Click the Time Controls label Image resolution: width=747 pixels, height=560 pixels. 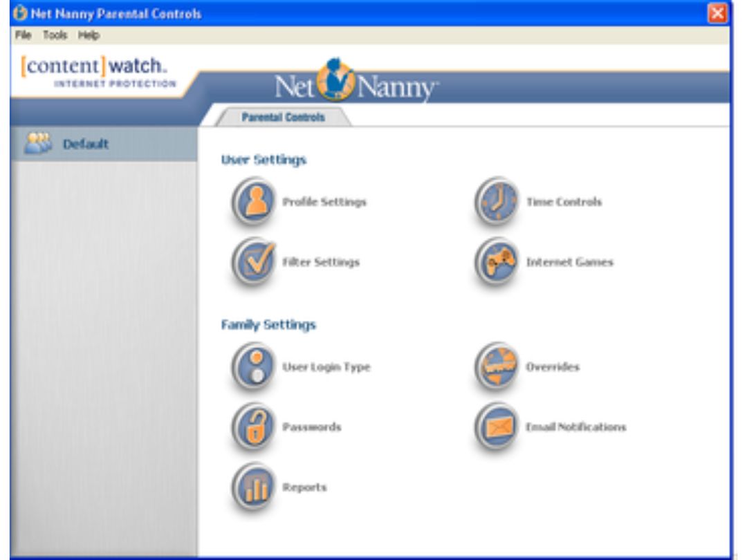point(564,202)
